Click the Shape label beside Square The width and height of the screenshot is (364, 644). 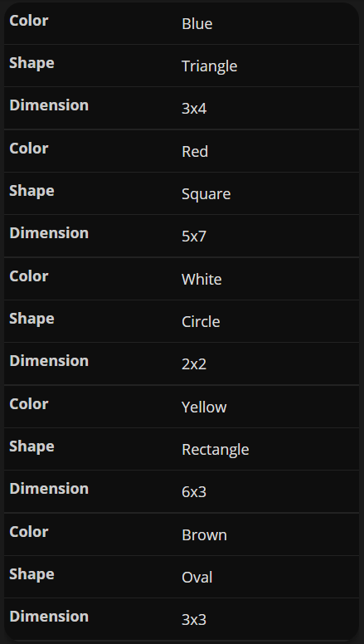(32, 191)
